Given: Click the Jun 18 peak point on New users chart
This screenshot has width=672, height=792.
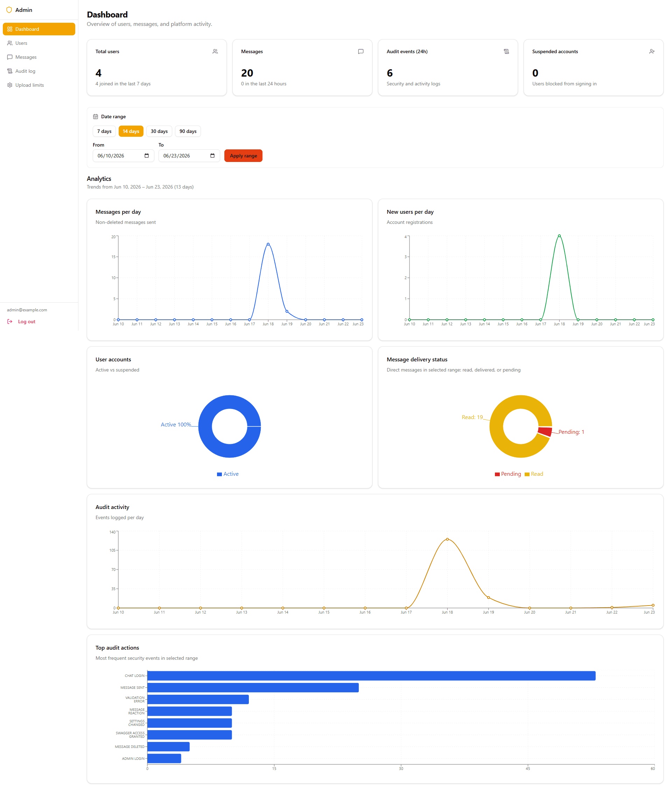Looking at the screenshot, I should (x=559, y=236).
